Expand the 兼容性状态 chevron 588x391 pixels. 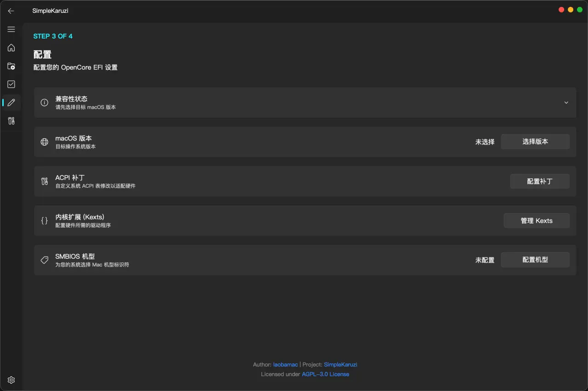click(566, 103)
